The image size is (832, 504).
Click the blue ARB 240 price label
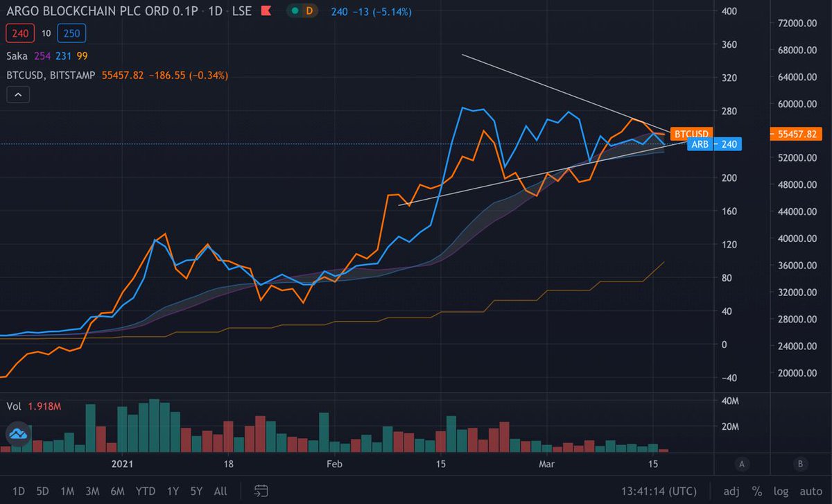pyautogui.click(x=714, y=144)
